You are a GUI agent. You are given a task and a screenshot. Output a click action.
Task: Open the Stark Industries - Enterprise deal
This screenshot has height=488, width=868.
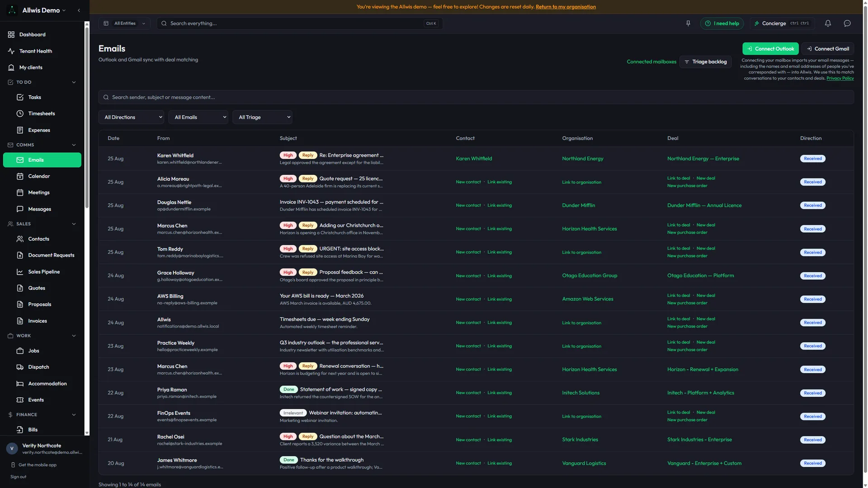pyautogui.click(x=699, y=440)
